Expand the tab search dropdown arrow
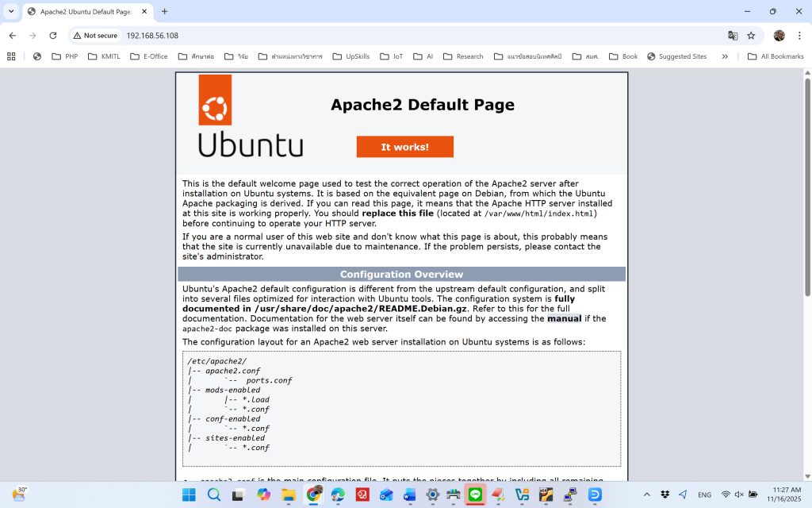This screenshot has width=812, height=508. pos(11,12)
